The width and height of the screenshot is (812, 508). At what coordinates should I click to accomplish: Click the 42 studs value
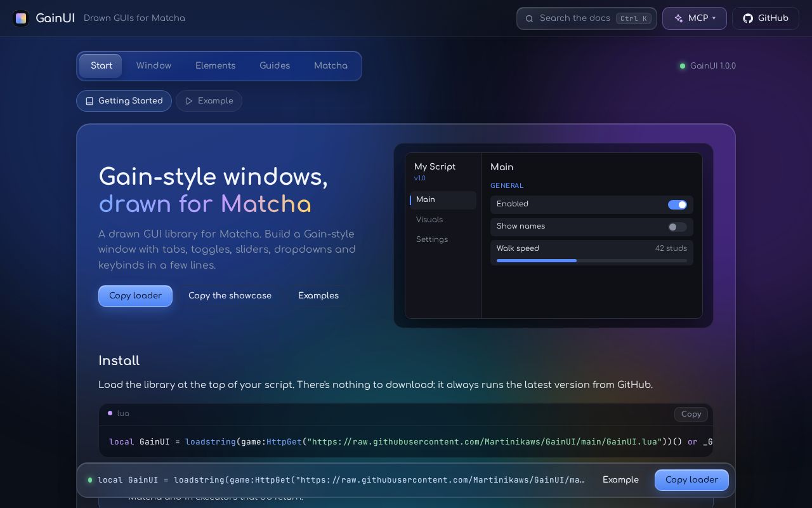(x=671, y=248)
